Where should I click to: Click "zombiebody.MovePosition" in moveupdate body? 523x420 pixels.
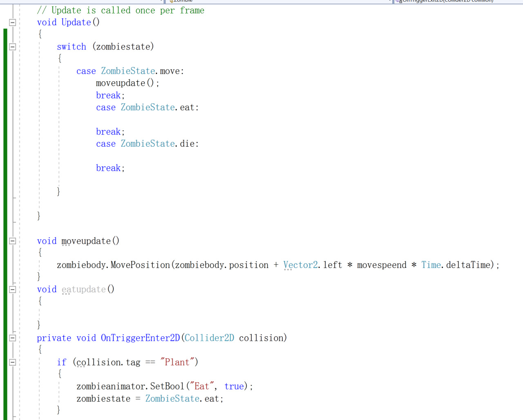pos(113,265)
